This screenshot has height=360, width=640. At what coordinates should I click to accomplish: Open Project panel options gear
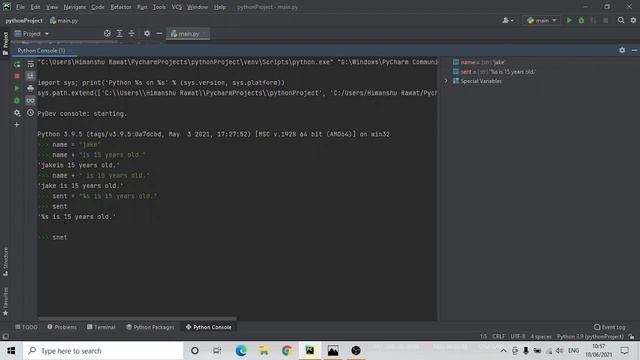click(x=147, y=33)
